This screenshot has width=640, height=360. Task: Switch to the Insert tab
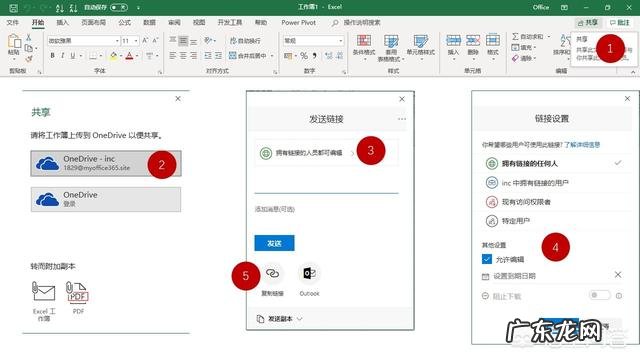[x=62, y=22]
